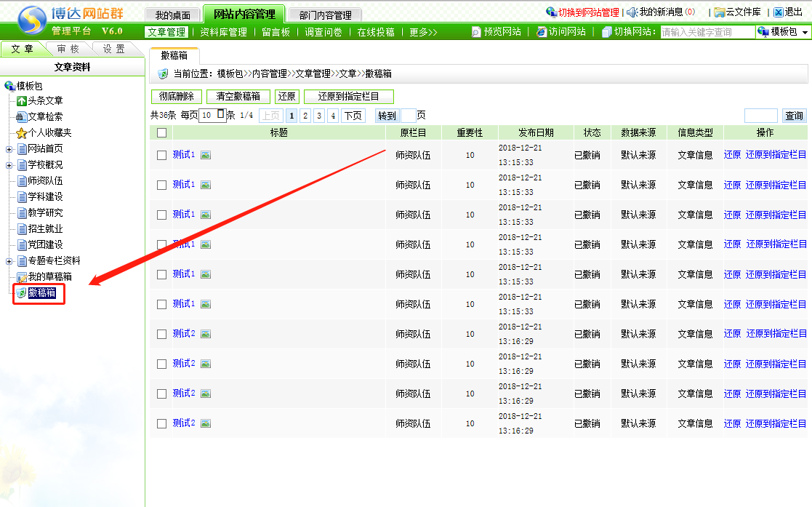Screen dimensions: 812x507
Task: Expand the 网站首页 tree node
Action: pyautogui.click(x=9, y=149)
